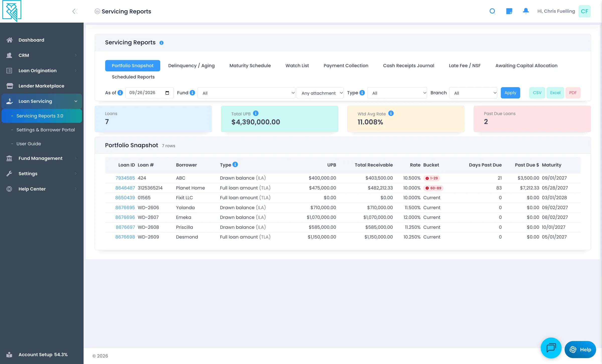Expand the Fund Management menu
The image size is (602, 364).
coord(42,158)
